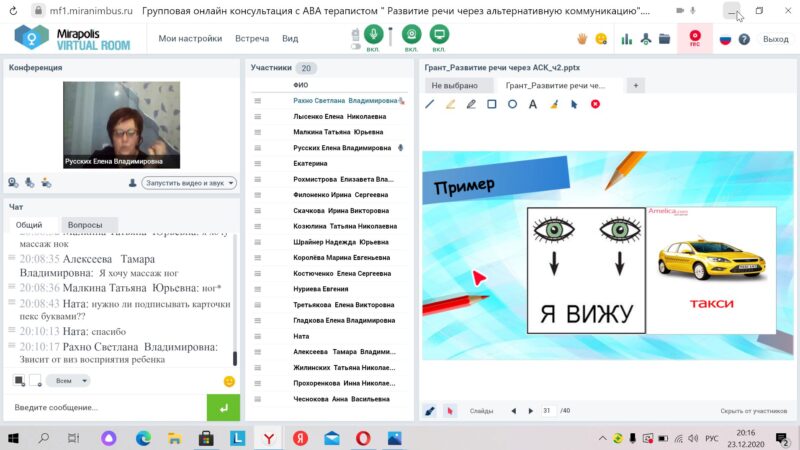Select the text A tool
The image size is (800, 450).
click(533, 104)
